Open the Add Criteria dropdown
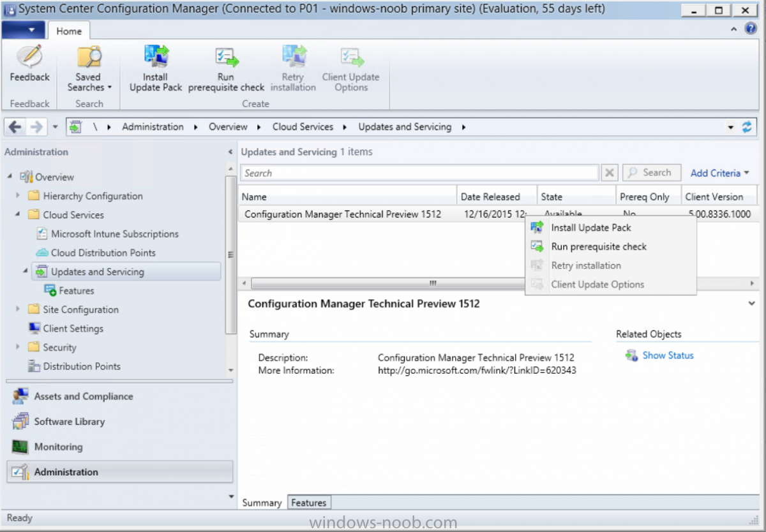766x532 pixels. coord(719,173)
